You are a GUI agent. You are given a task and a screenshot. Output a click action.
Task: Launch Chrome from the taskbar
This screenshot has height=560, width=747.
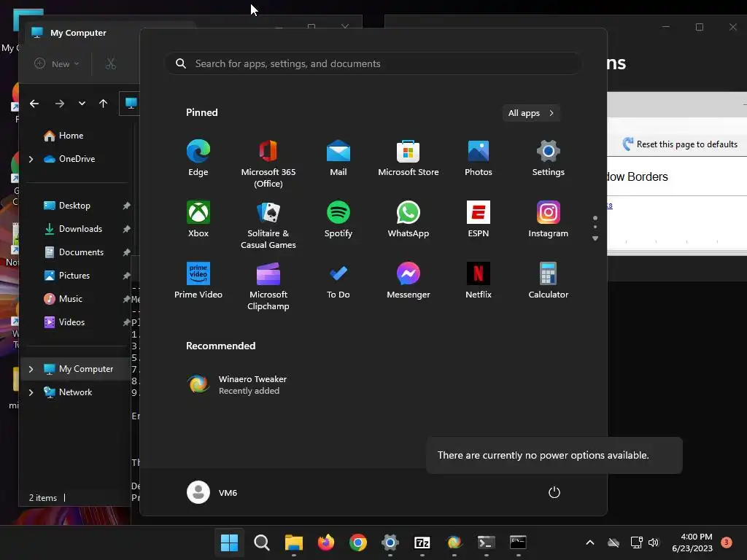tap(357, 542)
